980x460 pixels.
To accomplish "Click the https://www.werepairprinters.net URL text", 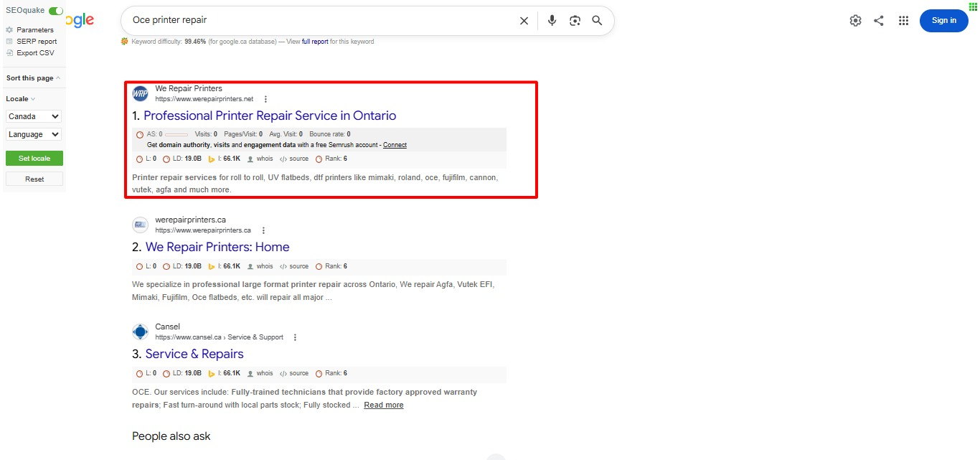I will pyautogui.click(x=204, y=99).
